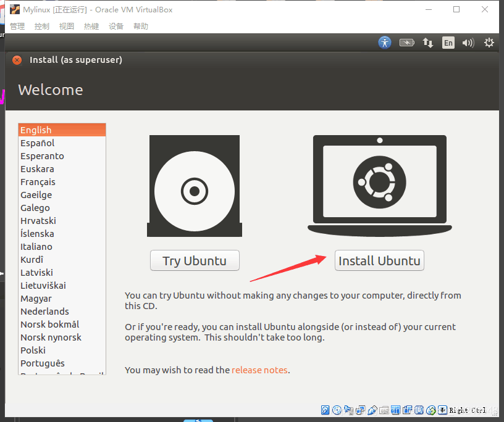
Task: Click the mouse integration status icon
Action: (431, 410)
